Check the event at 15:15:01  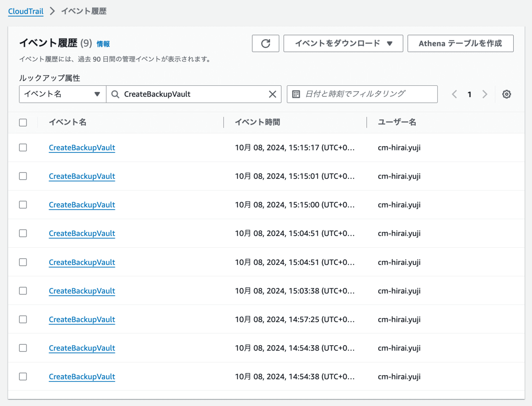(x=23, y=176)
